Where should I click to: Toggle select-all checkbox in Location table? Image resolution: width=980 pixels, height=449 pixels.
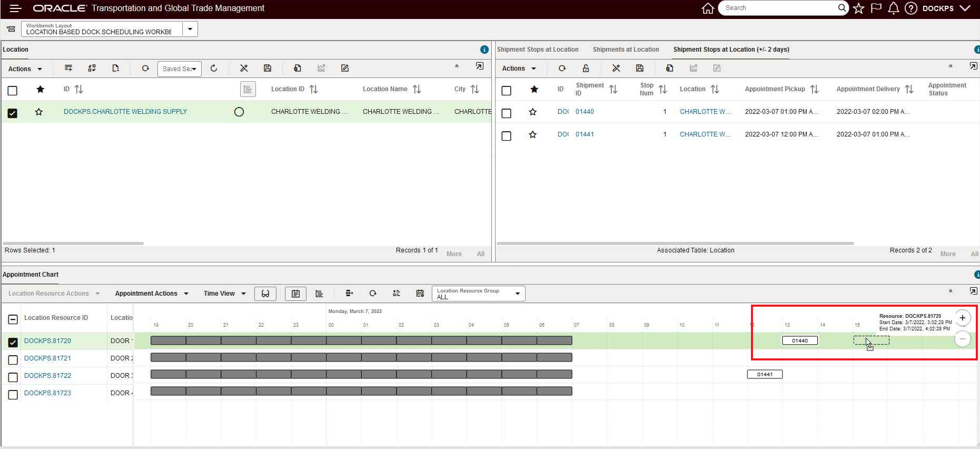coord(13,91)
